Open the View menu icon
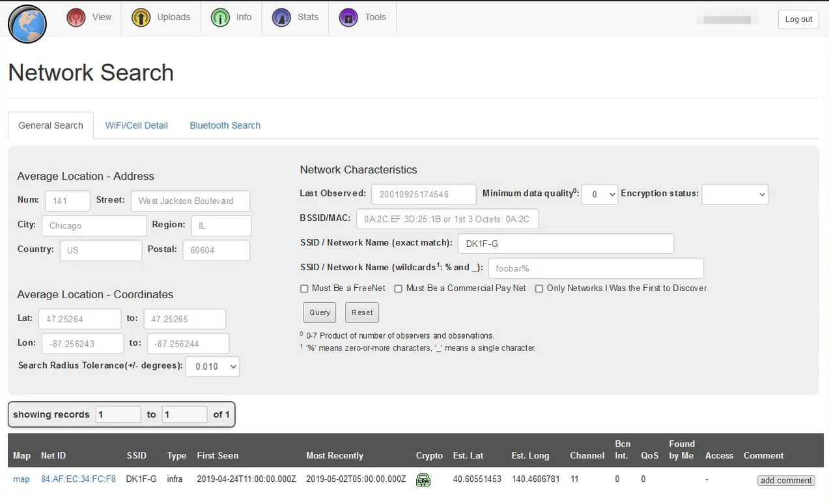The image size is (829, 504). [x=76, y=18]
